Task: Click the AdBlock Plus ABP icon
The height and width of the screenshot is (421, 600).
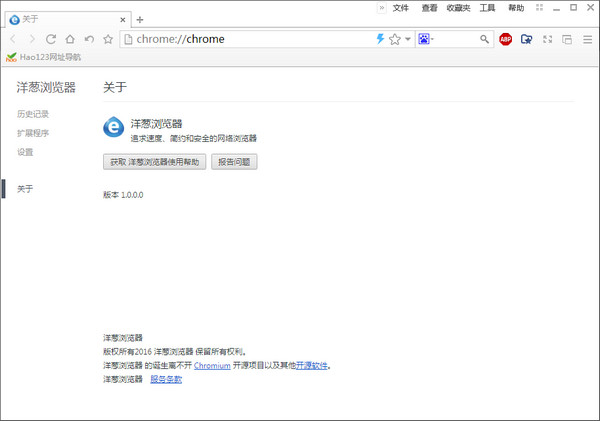Action: [x=506, y=39]
